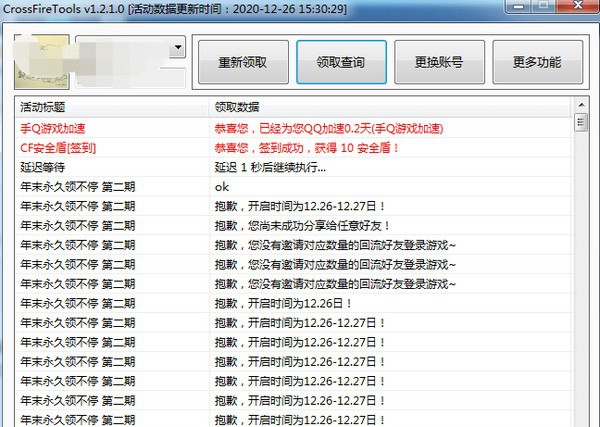Sort by the 活动标题 column header

point(112,107)
